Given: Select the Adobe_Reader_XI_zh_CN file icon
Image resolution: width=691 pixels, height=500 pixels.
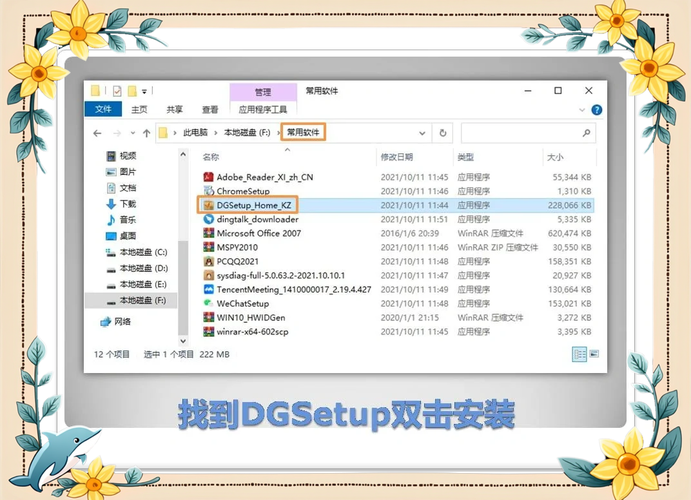Looking at the screenshot, I should coord(208,176).
